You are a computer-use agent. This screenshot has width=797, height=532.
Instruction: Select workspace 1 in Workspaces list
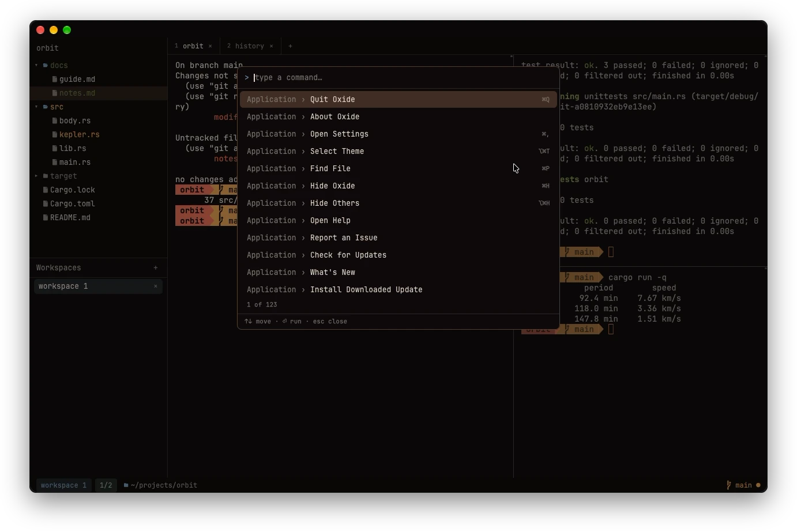[98, 286]
